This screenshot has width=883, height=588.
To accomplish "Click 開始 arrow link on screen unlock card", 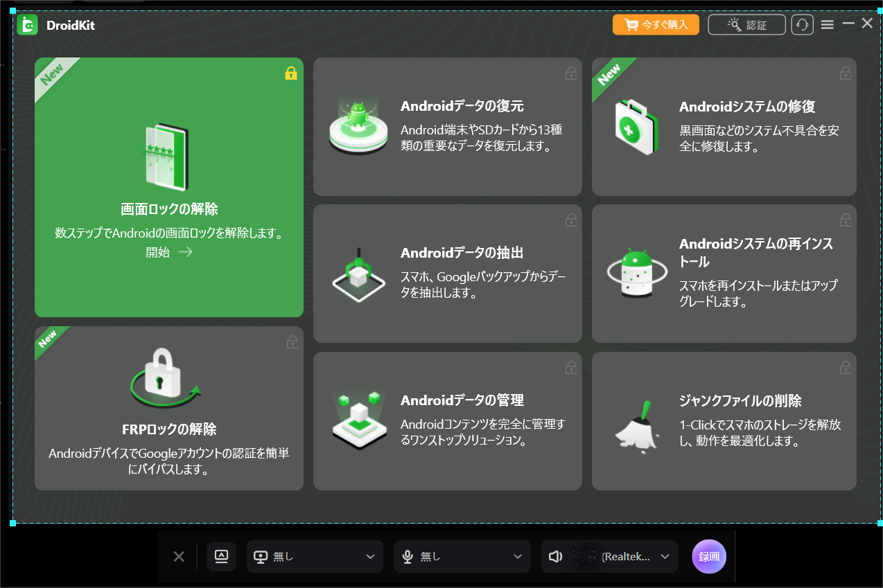I will [x=169, y=252].
